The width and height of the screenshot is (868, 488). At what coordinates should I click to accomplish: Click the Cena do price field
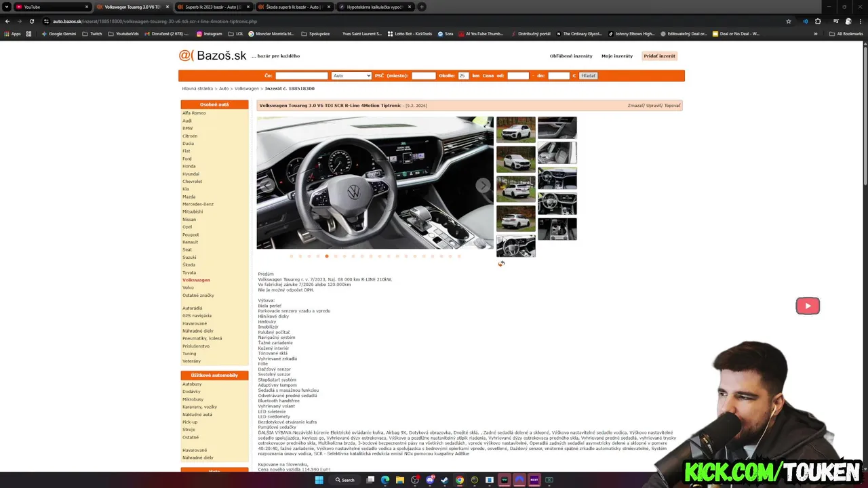tap(559, 76)
